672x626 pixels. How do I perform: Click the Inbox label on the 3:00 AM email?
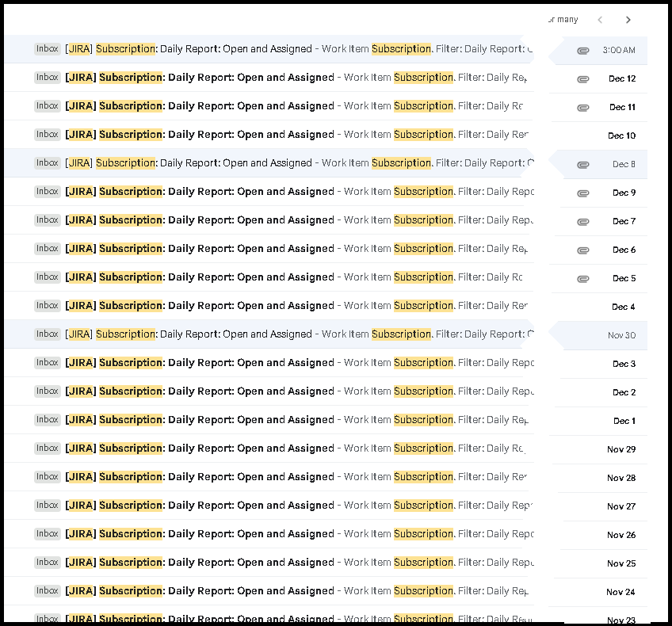47,49
